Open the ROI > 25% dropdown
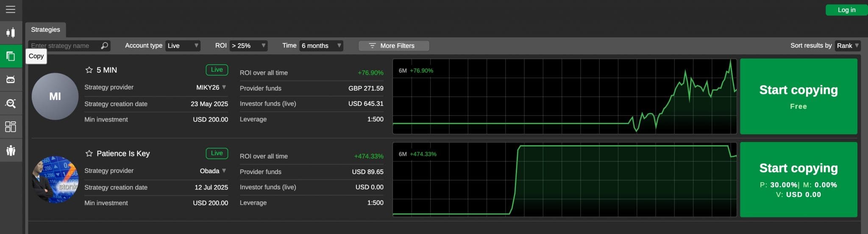The width and height of the screenshot is (868, 234). [248, 45]
